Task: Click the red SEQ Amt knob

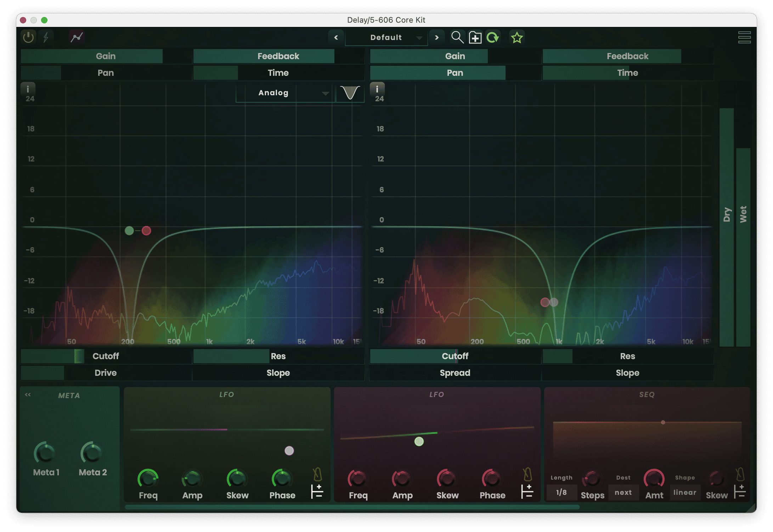Action: [x=654, y=479]
